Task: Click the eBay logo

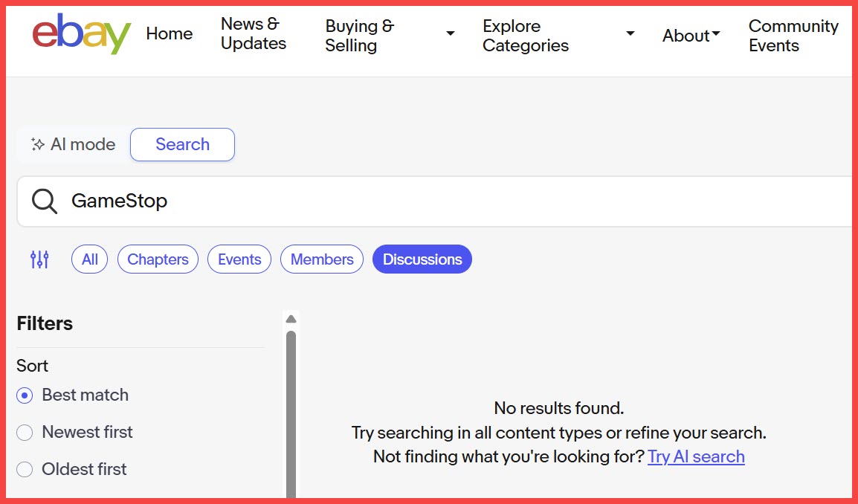Action: 82,34
